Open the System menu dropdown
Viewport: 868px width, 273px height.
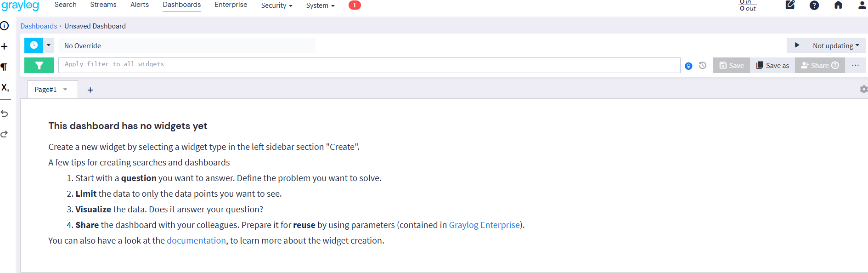click(x=320, y=6)
